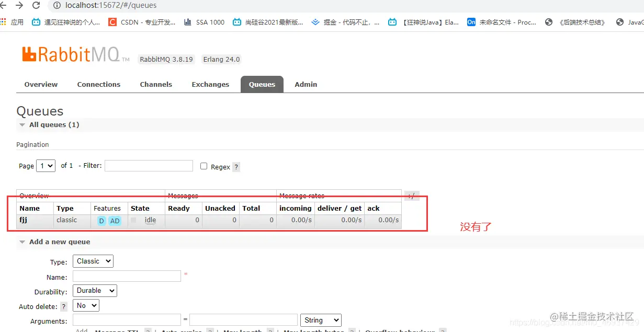
Task: Click the Arguments key field
Action: pos(127,320)
